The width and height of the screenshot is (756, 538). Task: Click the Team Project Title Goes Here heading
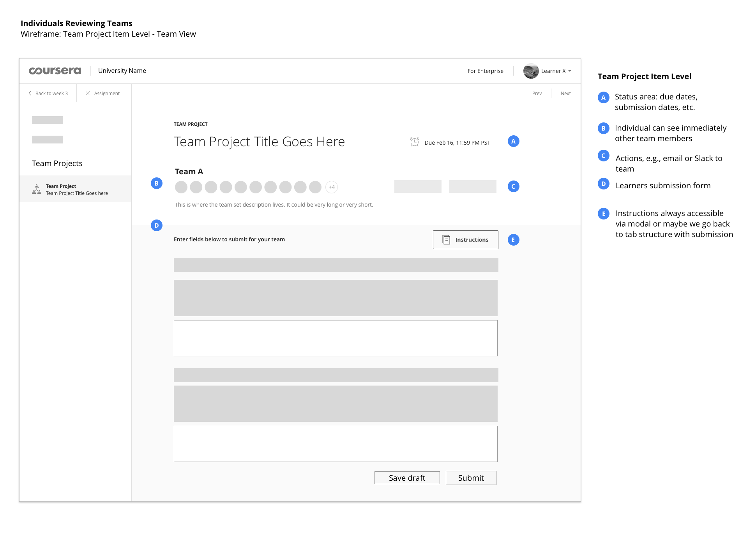pyautogui.click(x=259, y=142)
